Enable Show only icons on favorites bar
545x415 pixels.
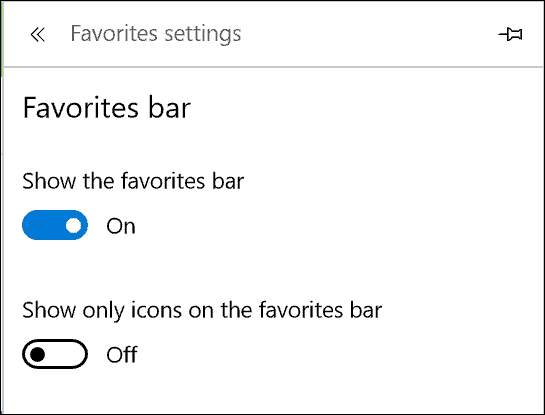[55, 354]
